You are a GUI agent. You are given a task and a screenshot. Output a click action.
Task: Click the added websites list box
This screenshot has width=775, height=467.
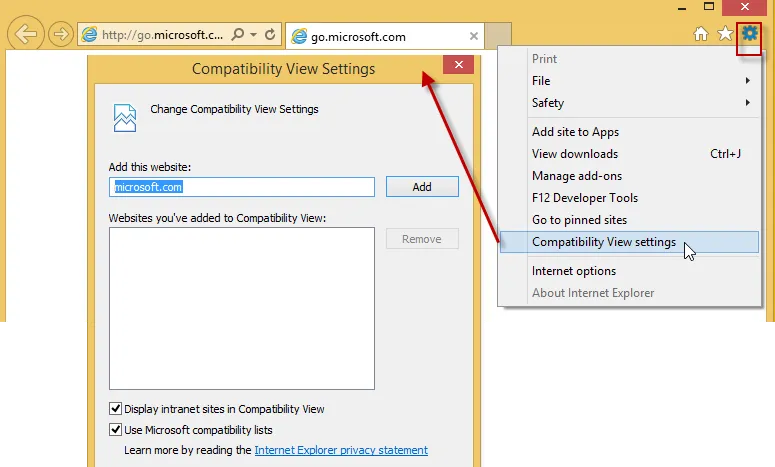[242, 308]
